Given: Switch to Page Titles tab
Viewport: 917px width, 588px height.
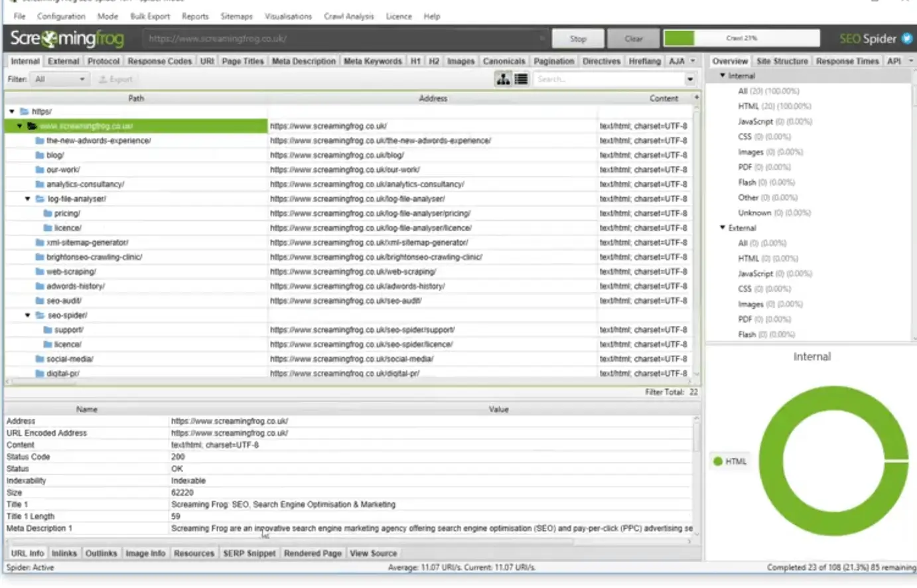Looking at the screenshot, I should coord(243,61).
